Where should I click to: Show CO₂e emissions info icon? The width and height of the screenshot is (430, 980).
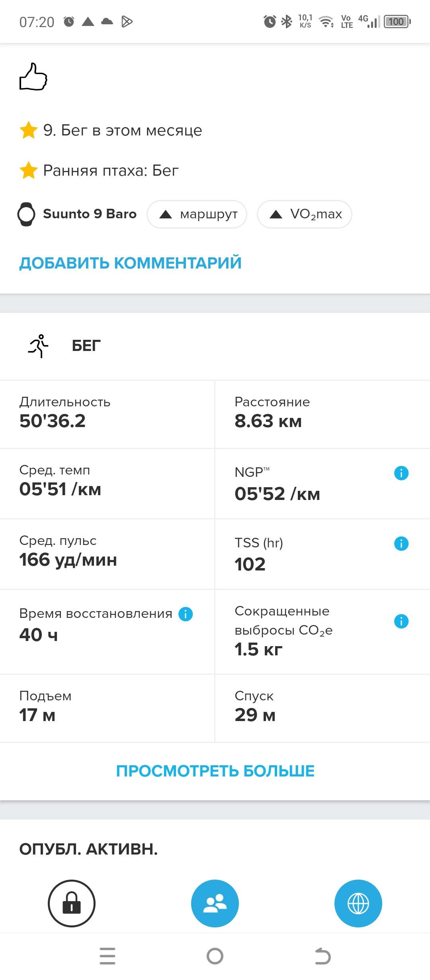(401, 621)
